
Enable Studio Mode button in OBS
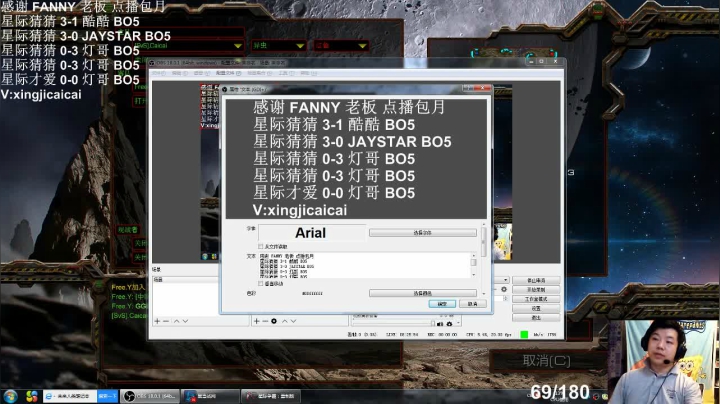[x=536, y=299]
